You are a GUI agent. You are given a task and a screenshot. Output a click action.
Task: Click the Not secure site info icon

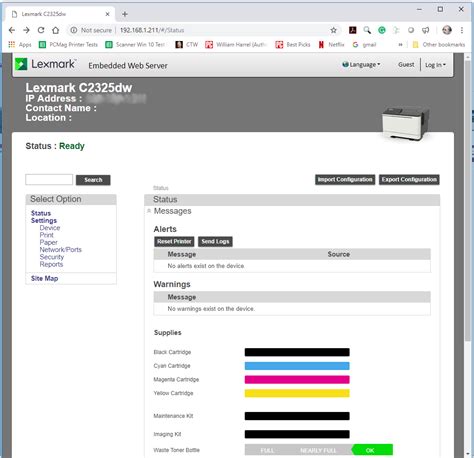74,30
